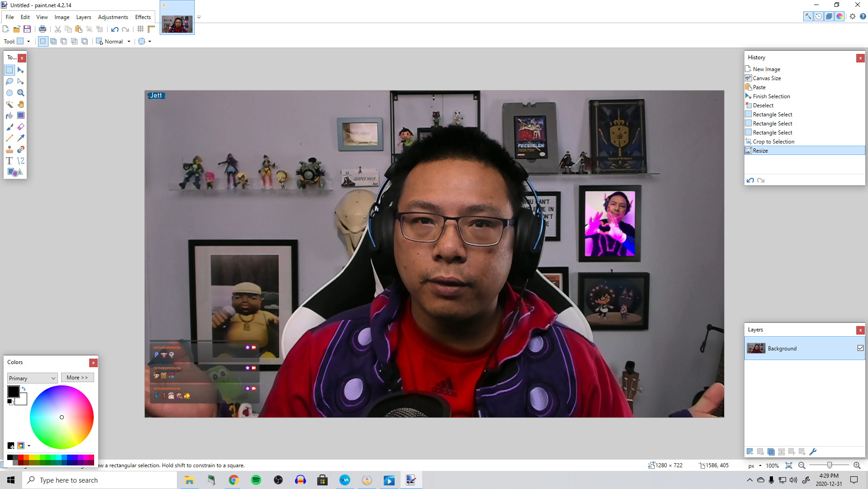Open the Effects menu
868x489 pixels.
tap(143, 17)
